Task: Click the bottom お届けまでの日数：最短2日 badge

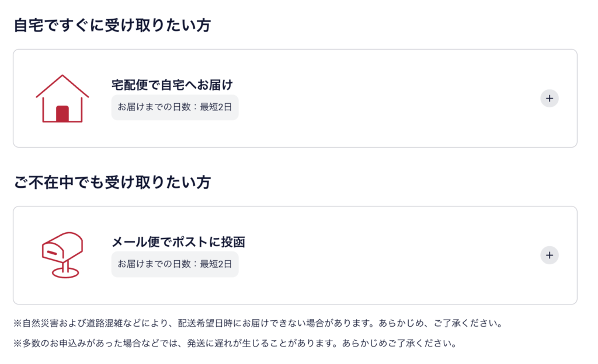Action: coord(175,264)
